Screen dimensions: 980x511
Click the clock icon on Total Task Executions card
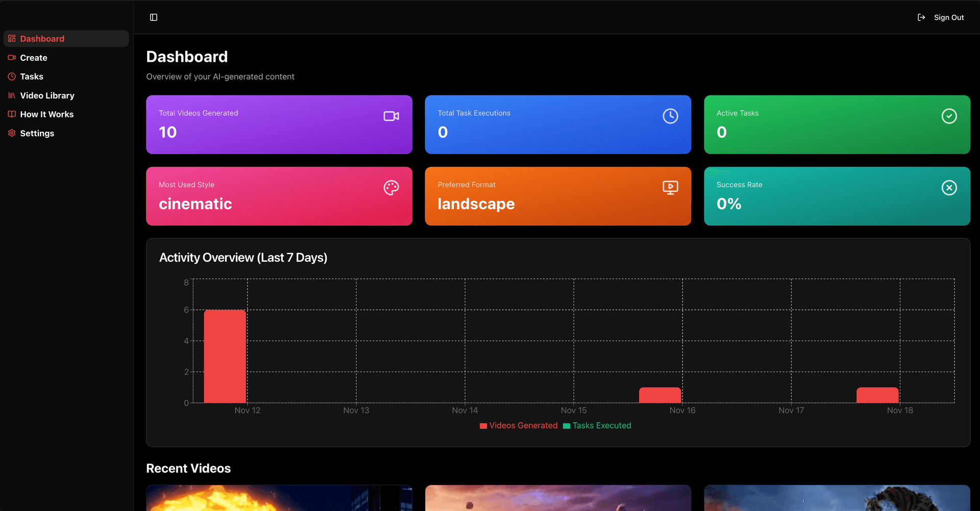[670, 116]
